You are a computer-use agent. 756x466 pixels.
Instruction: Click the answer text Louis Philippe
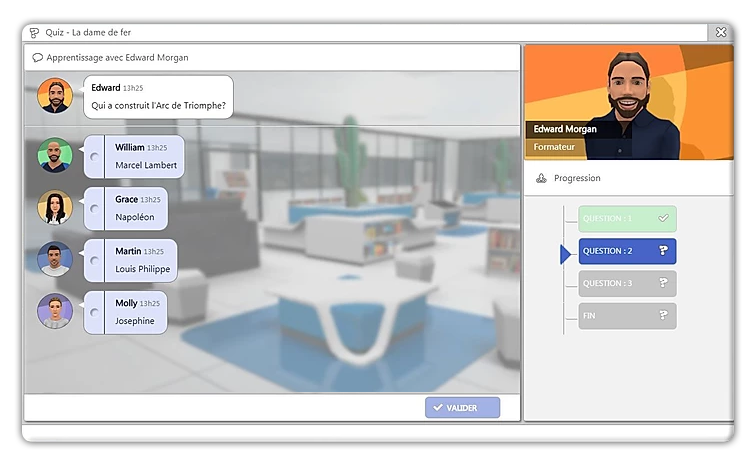[143, 269]
